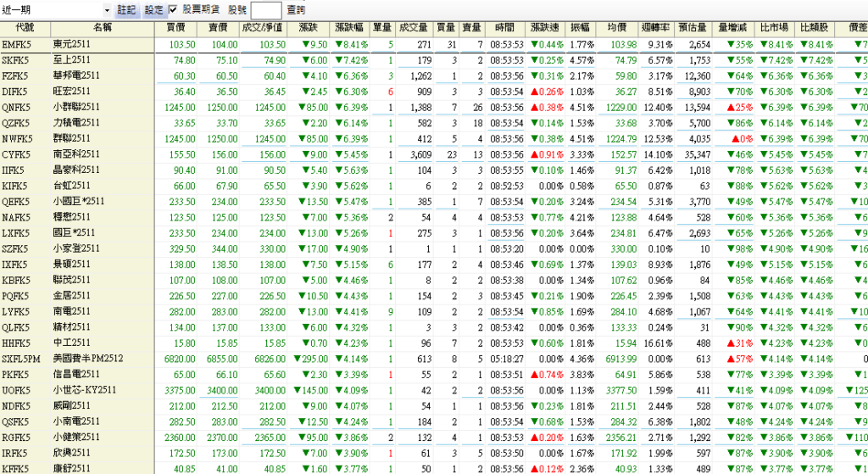Sort by the 振幅 column header
868x474 pixels.
pos(581,29)
